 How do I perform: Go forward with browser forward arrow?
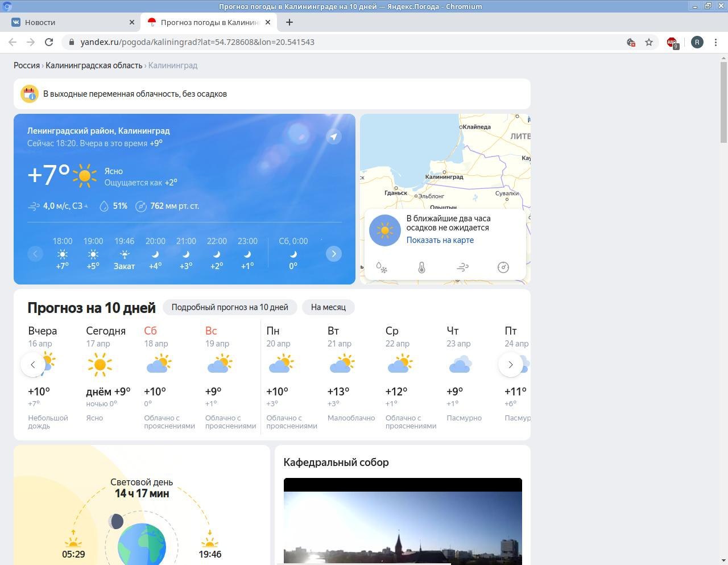coord(31,42)
